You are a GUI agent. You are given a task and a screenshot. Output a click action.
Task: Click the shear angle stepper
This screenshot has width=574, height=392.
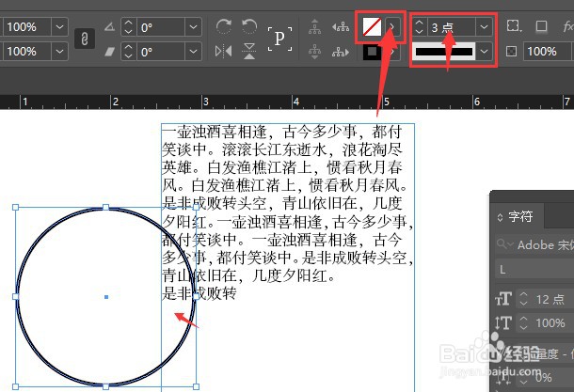(128, 52)
